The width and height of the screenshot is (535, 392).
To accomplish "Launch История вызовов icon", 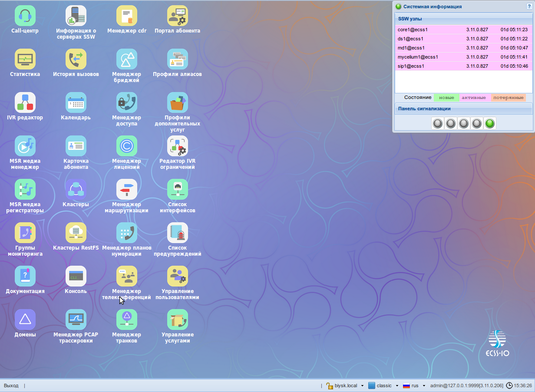I will tap(76, 59).
